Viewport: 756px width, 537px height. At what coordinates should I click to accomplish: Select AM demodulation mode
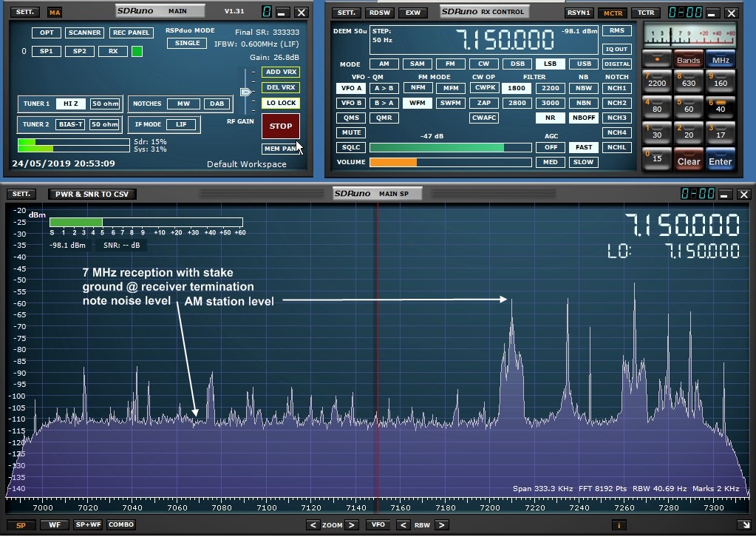click(384, 64)
